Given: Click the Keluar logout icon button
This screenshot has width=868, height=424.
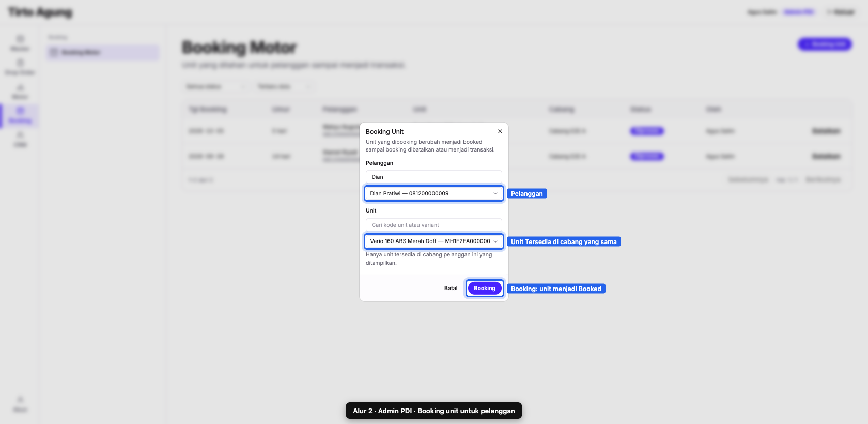Looking at the screenshot, I should pos(841,12).
